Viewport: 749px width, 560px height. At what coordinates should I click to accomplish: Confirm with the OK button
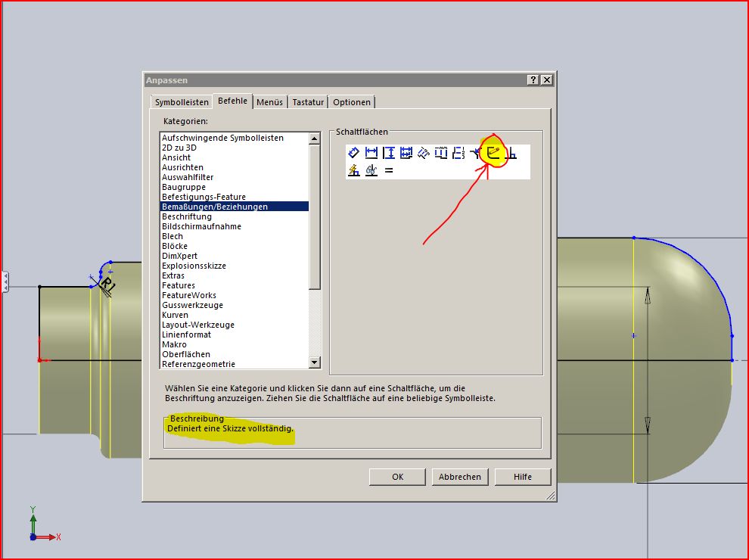397,477
